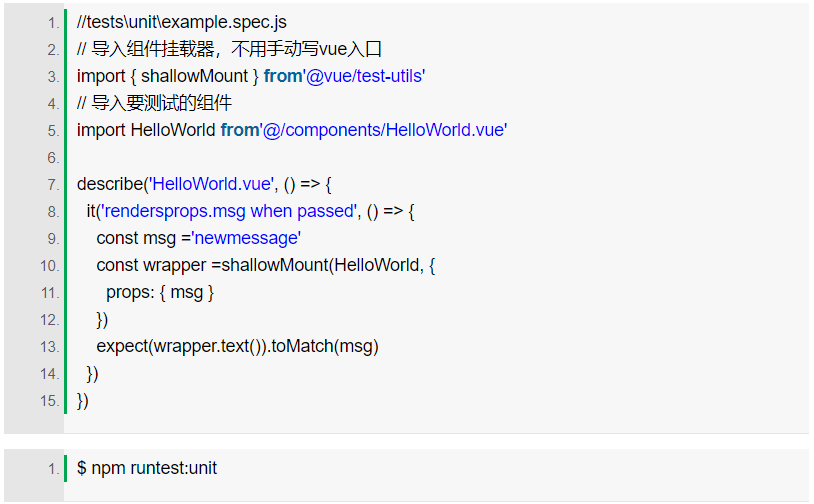This screenshot has height=504, width=814.
Task: Click the Chinese comment on line 2
Action: (x=229, y=49)
